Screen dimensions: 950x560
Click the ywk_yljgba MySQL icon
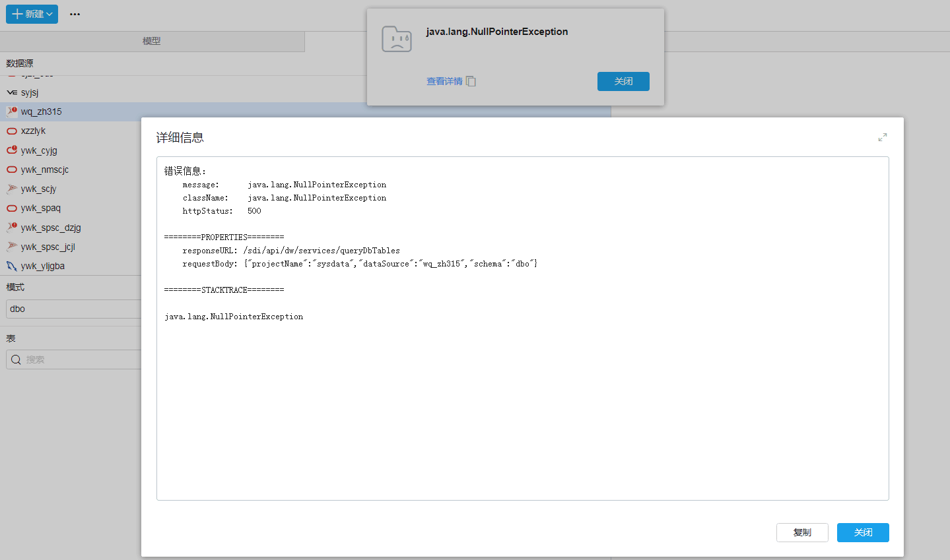point(12,266)
